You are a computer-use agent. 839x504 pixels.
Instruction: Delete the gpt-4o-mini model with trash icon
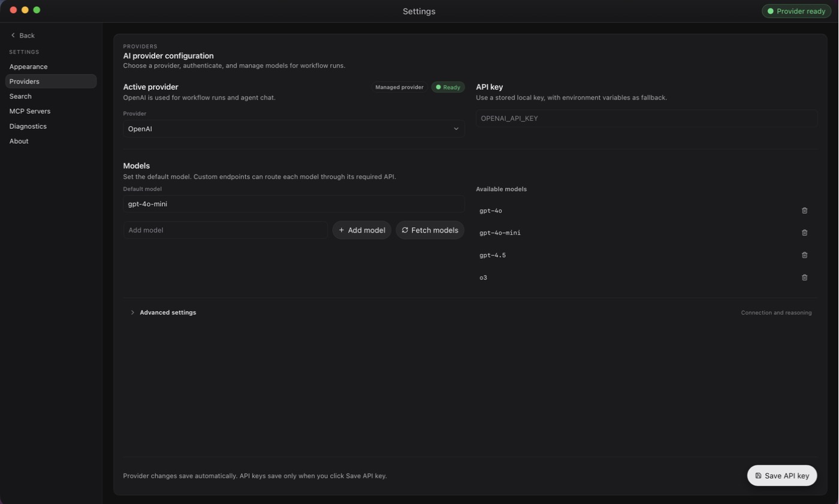(x=804, y=233)
